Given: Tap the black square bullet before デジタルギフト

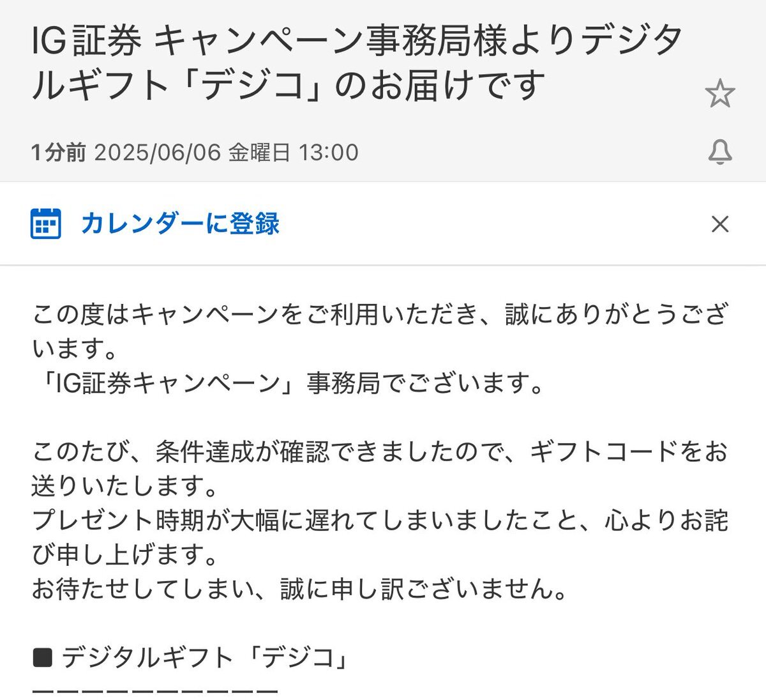Looking at the screenshot, I should 42,657.
